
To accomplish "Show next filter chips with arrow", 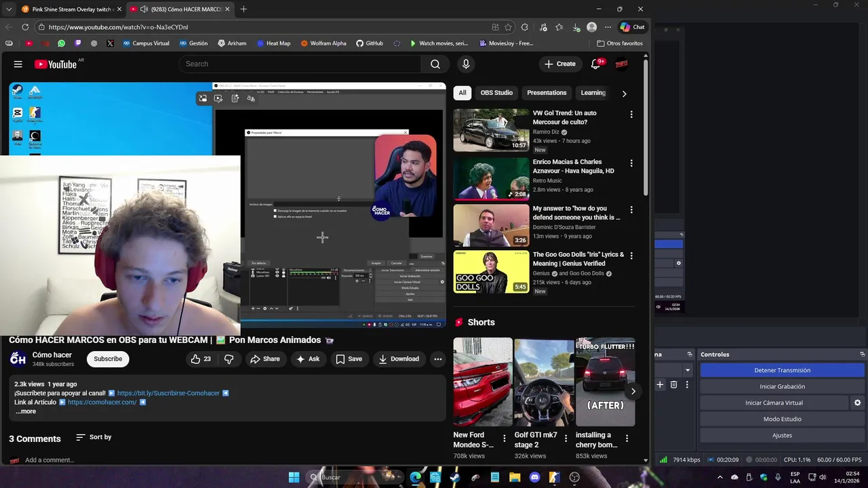I will (x=624, y=94).
